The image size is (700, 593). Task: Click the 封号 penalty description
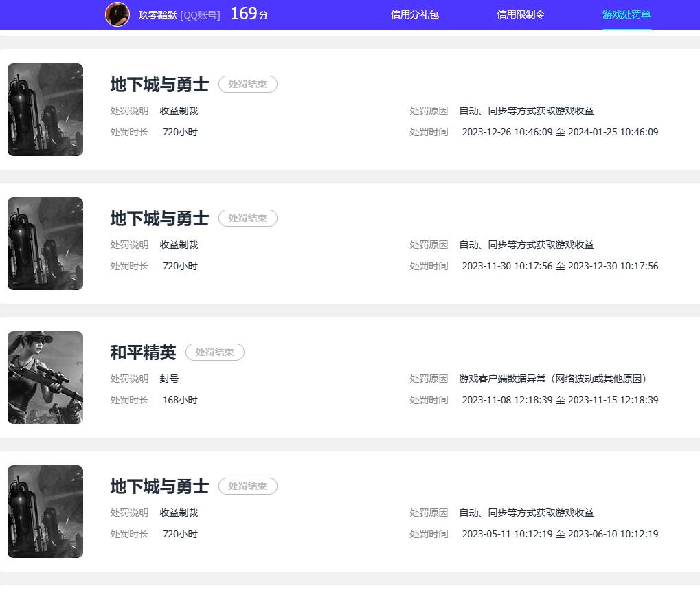[x=169, y=379]
